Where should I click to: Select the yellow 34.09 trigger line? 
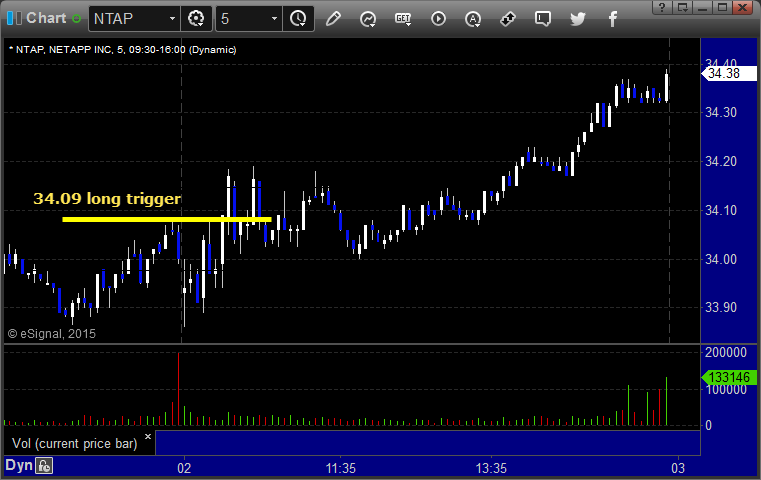[166, 219]
